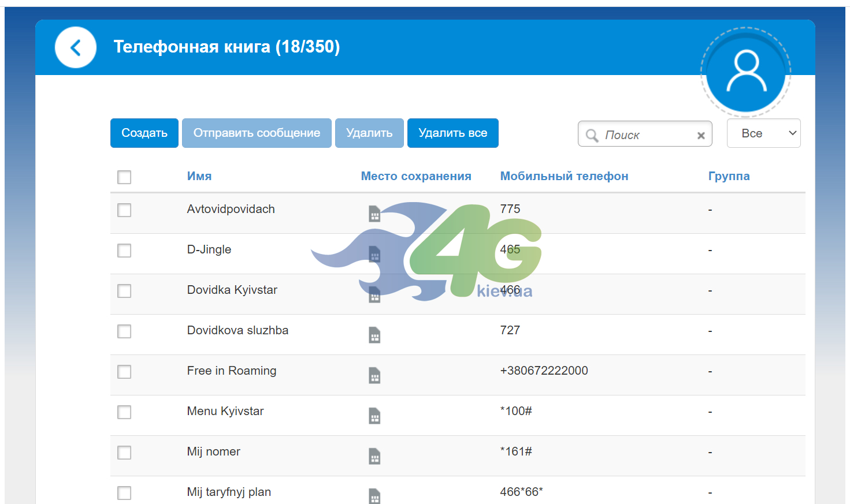Select the Dovidkova sluzhba checkbox
Image resolution: width=850 pixels, height=504 pixels.
point(124,331)
